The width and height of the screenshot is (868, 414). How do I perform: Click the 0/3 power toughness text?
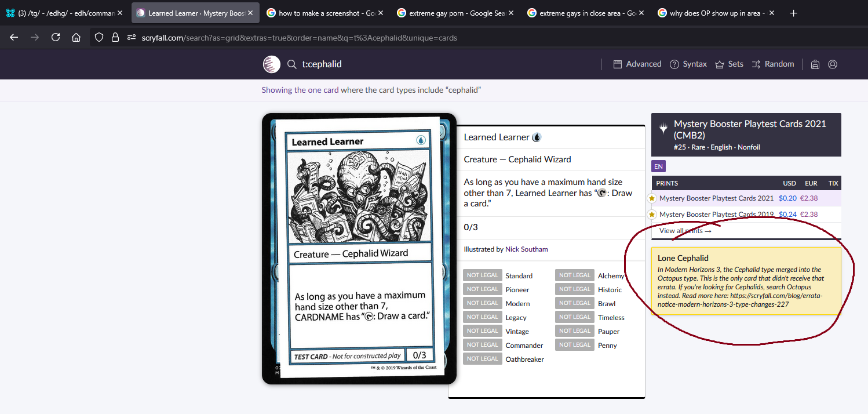(471, 227)
